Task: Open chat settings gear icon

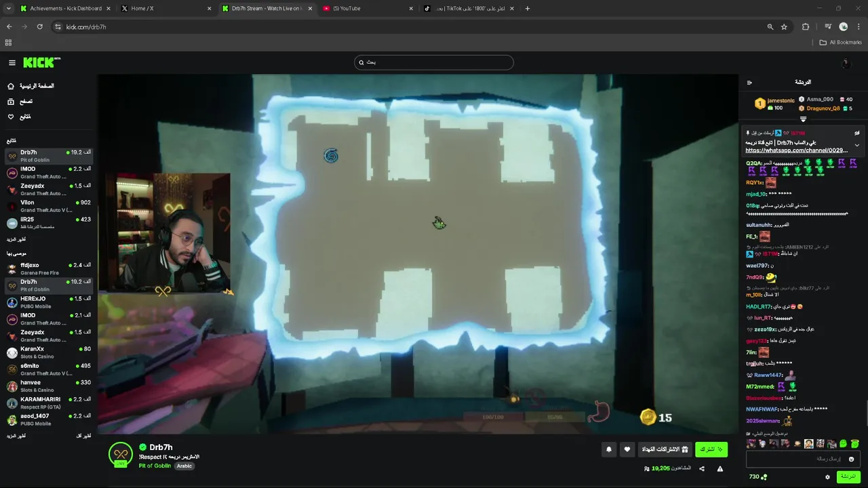Action: (827, 477)
